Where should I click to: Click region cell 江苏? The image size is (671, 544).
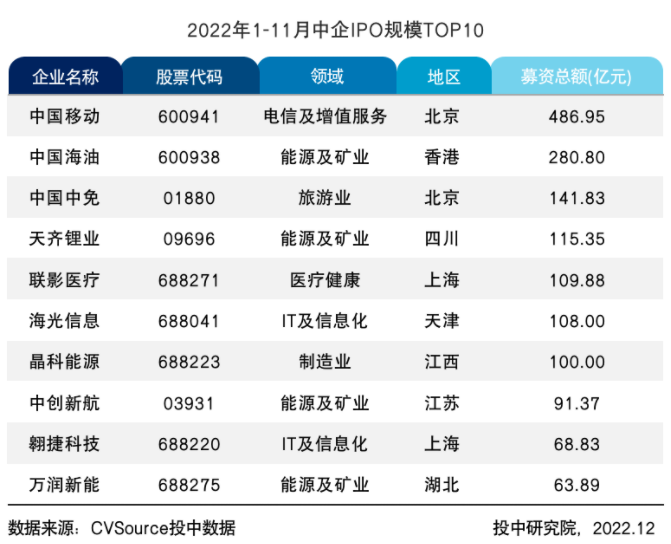click(442, 403)
